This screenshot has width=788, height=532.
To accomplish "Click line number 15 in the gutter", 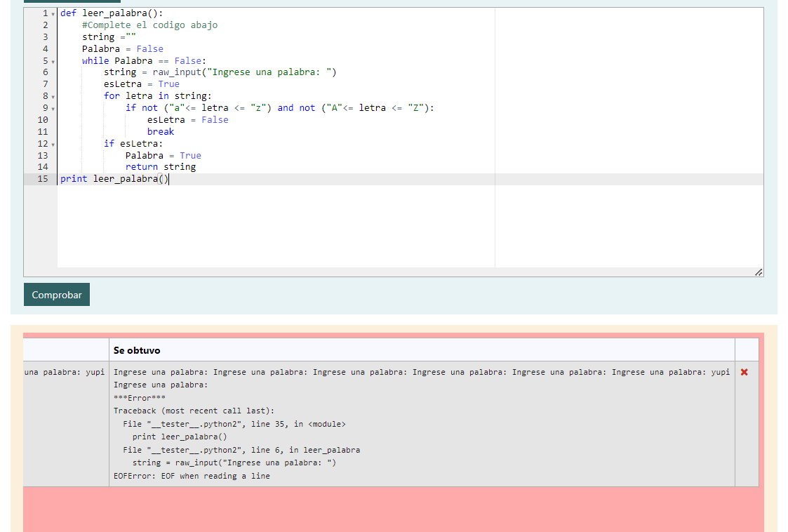I will coord(43,179).
